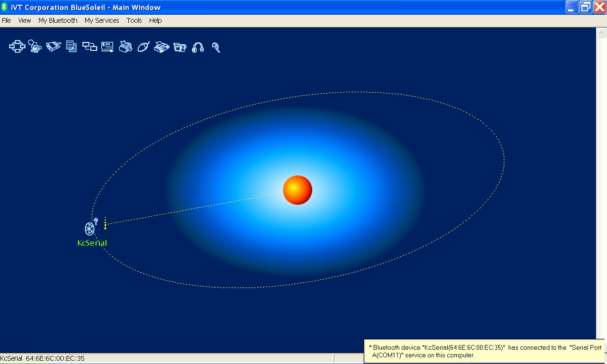Open the View menu

click(25, 20)
